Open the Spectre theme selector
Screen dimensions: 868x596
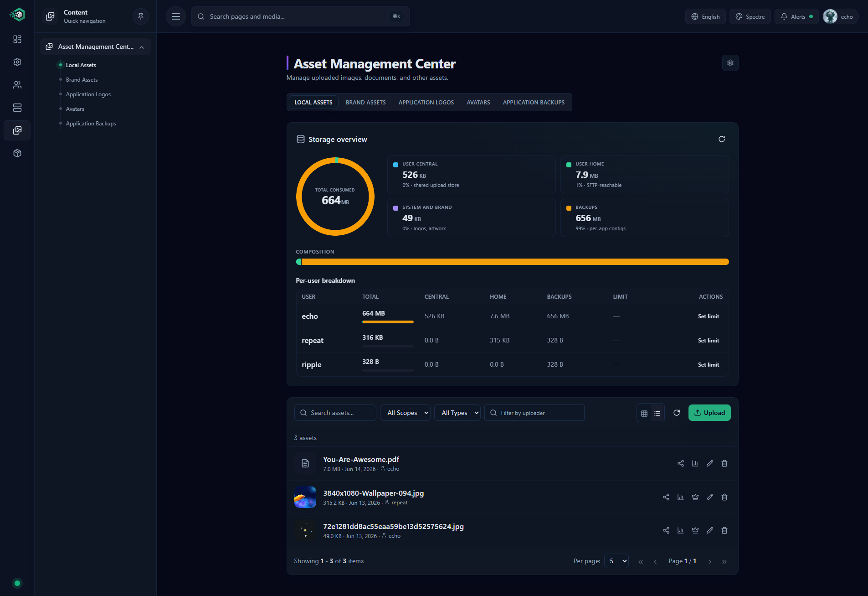pyautogui.click(x=750, y=16)
